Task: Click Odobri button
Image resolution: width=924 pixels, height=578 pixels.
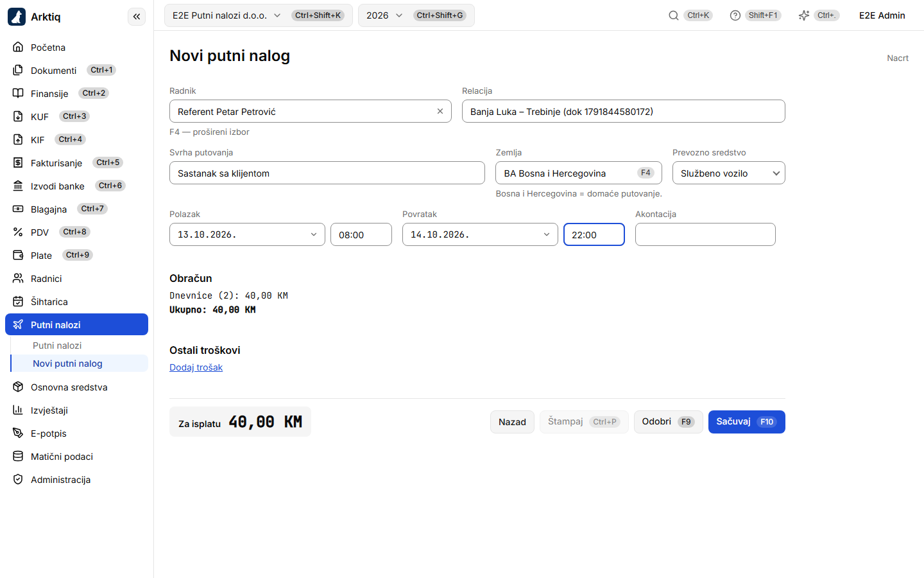Action: click(x=669, y=422)
